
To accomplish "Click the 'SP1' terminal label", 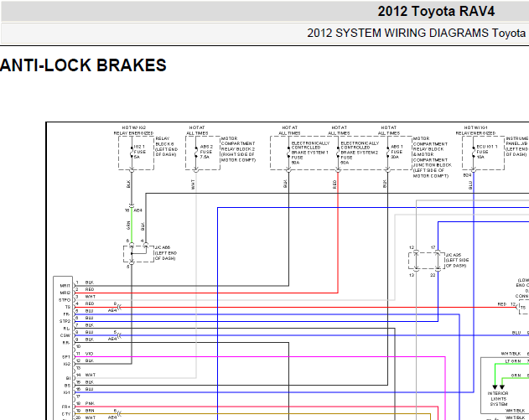I will click(66, 357).
